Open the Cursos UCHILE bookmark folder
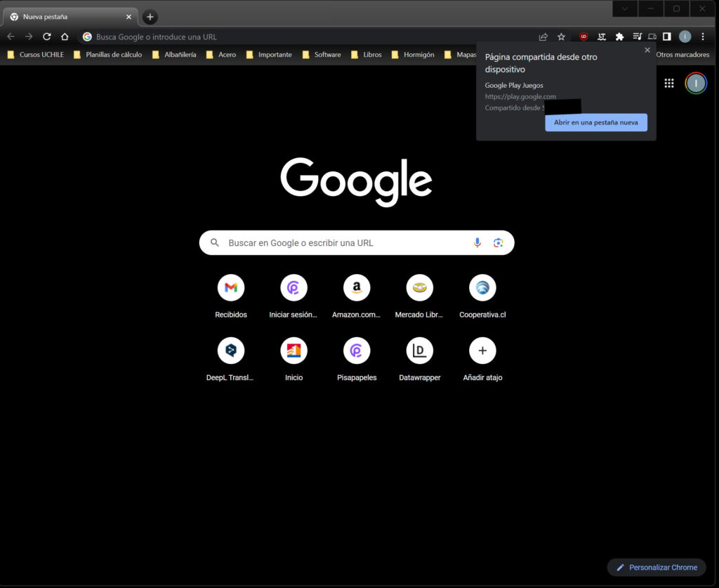This screenshot has width=719, height=588. tap(36, 54)
